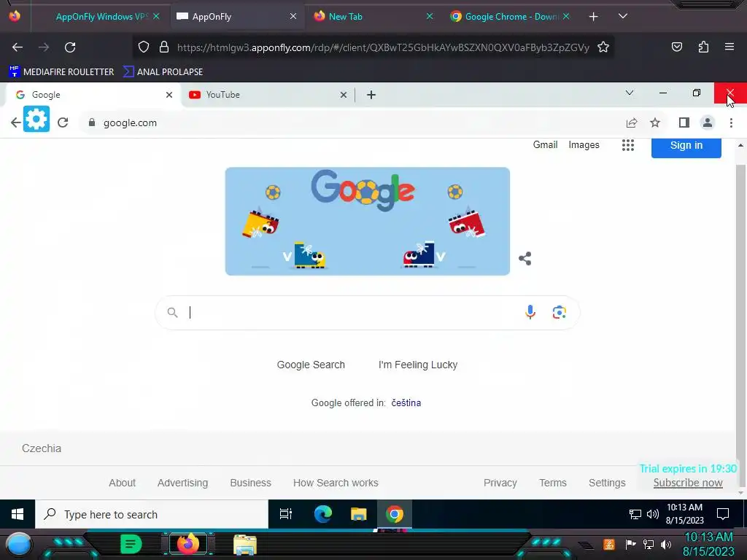The width and height of the screenshot is (747, 560).
Task: Click Chrome back arrow
Action: coord(15,122)
